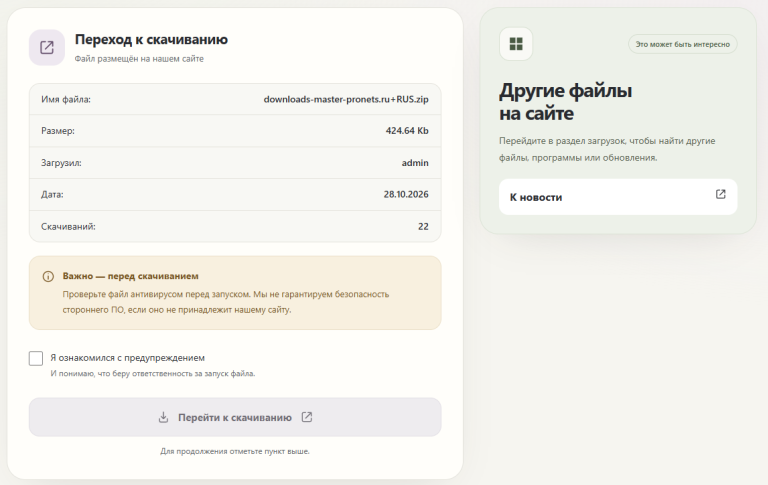Click the Важно — перед скачиванием title

click(130, 276)
